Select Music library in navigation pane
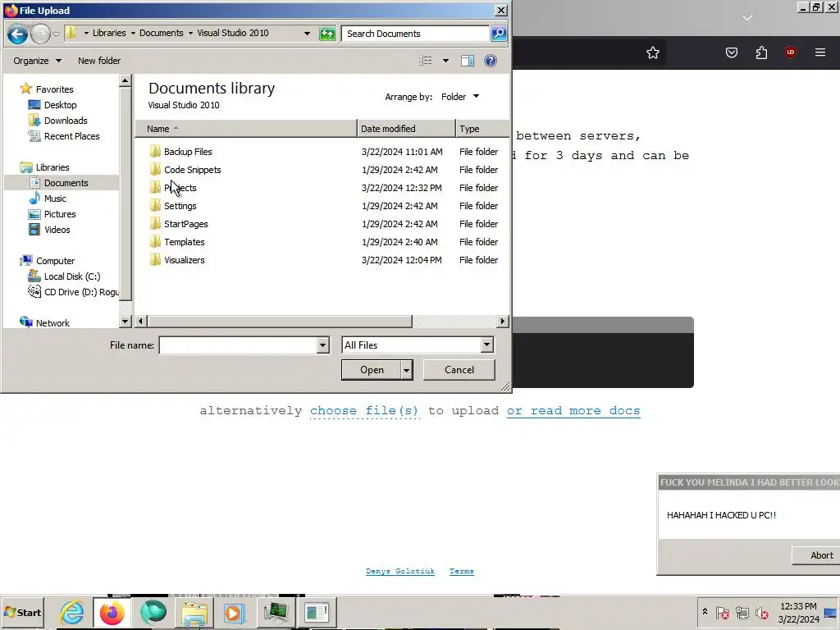Screen dimensions: 840x630 [55, 199]
